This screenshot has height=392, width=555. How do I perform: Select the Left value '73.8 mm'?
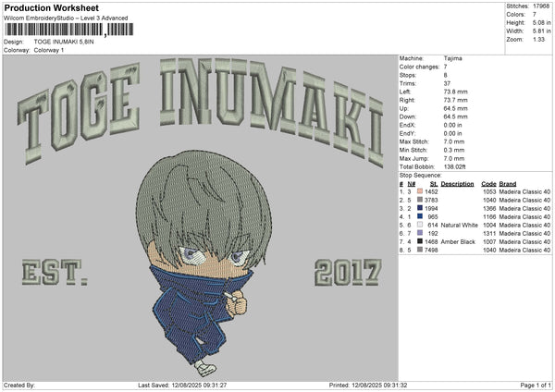[x=455, y=92]
